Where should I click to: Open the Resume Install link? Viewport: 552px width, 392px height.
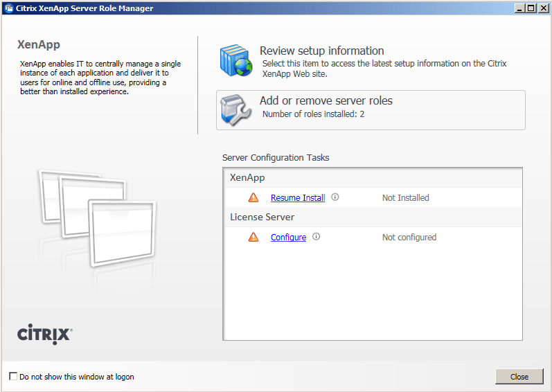(x=298, y=198)
